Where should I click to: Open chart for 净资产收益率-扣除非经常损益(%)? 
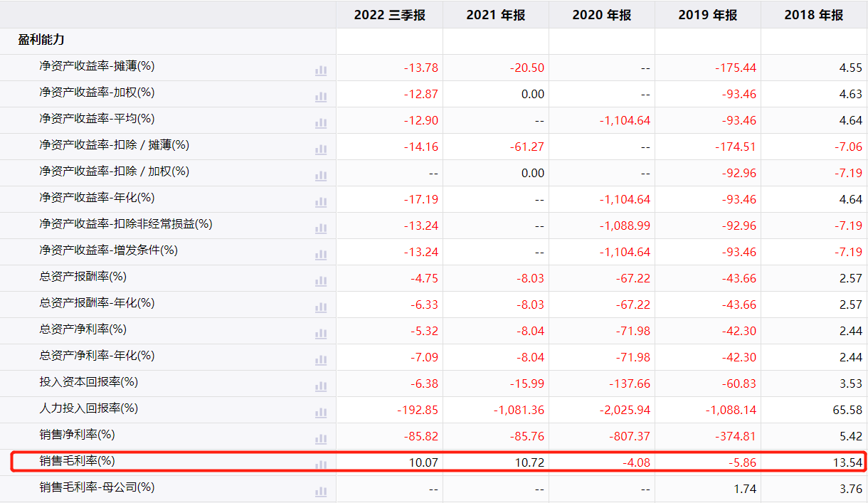tap(321, 228)
